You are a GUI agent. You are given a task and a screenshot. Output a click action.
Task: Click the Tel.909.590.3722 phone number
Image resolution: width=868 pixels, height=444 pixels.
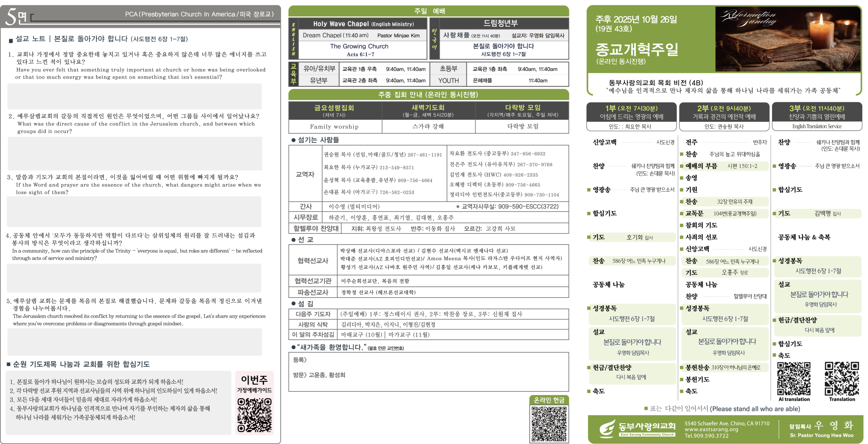coord(706,436)
